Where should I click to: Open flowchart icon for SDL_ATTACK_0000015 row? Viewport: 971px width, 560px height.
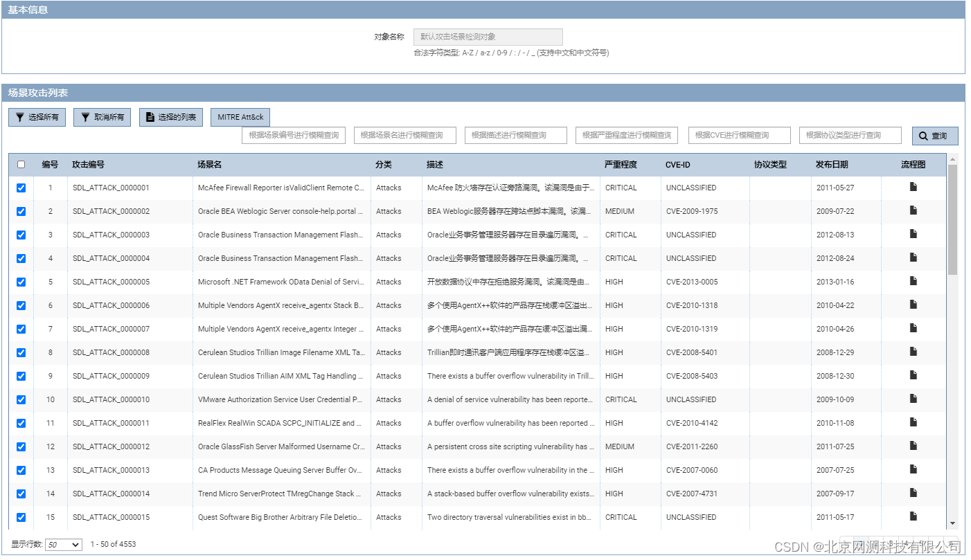[x=914, y=516]
